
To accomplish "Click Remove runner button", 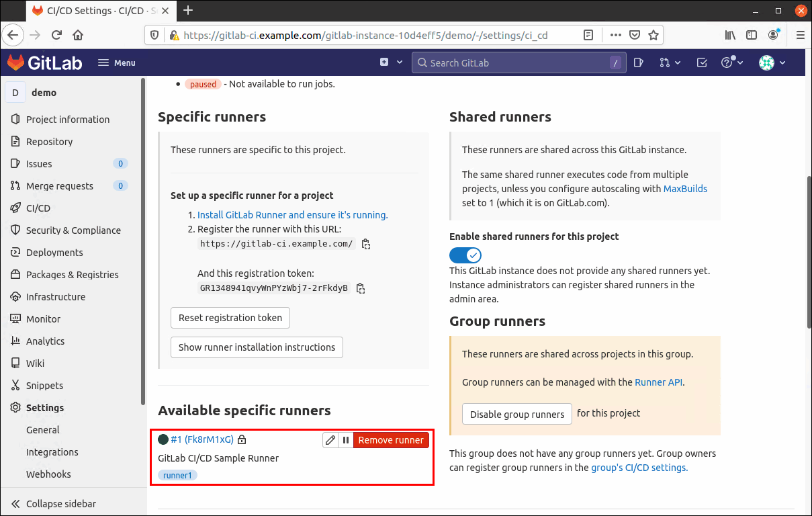I will 391,440.
